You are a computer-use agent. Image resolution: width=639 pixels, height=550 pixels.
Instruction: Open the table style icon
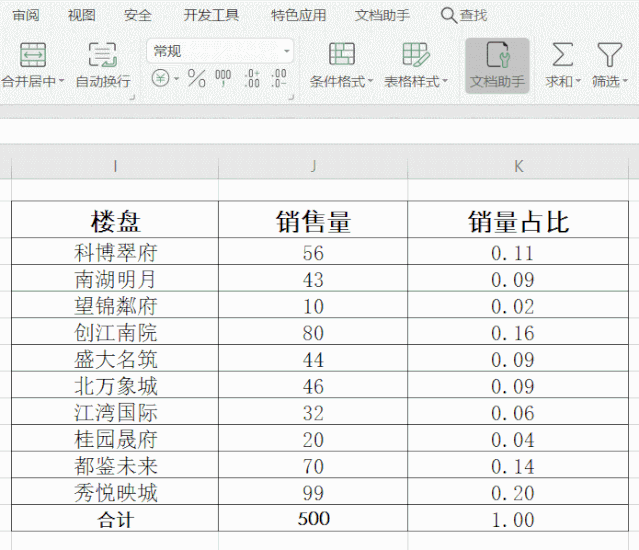[x=416, y=54]
